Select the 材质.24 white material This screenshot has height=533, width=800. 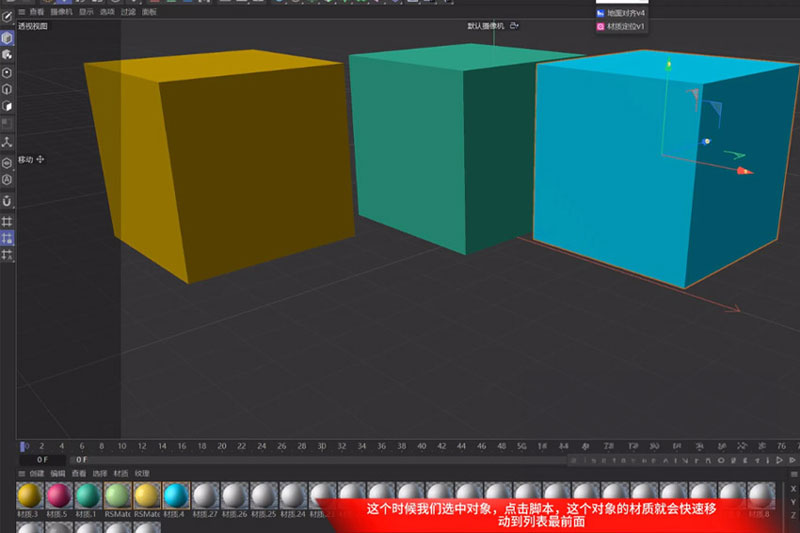293,495
